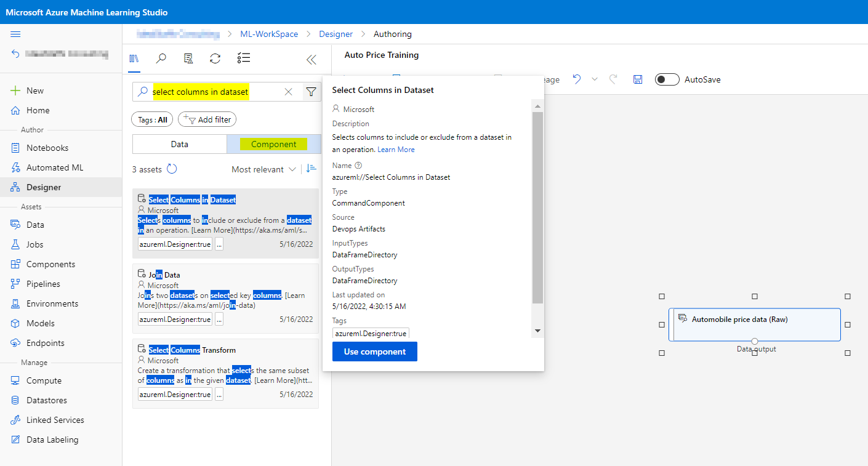Open the undo history dropdown arrow
868x466 pixels.
point(595,79)
